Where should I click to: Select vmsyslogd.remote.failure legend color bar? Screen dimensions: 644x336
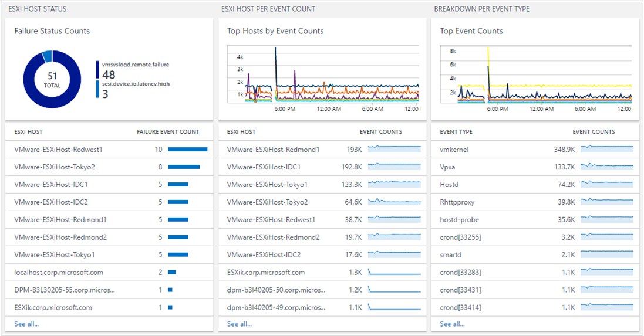coord(98,70)
